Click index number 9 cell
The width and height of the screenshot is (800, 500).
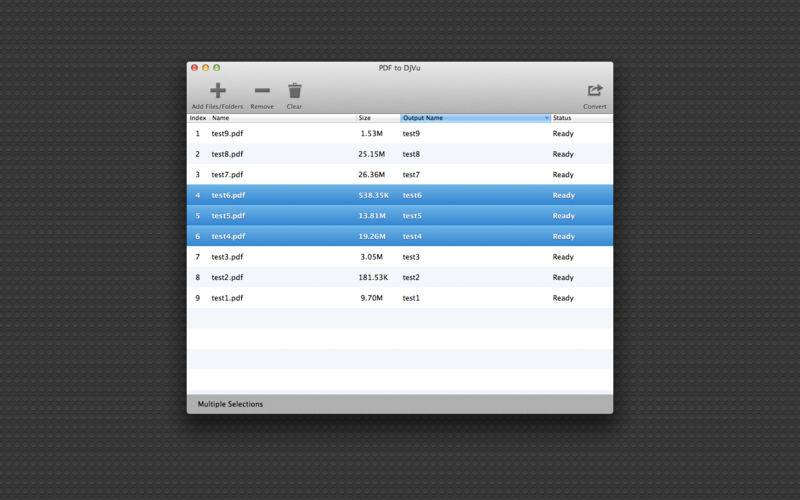click(x=197, y=298)
